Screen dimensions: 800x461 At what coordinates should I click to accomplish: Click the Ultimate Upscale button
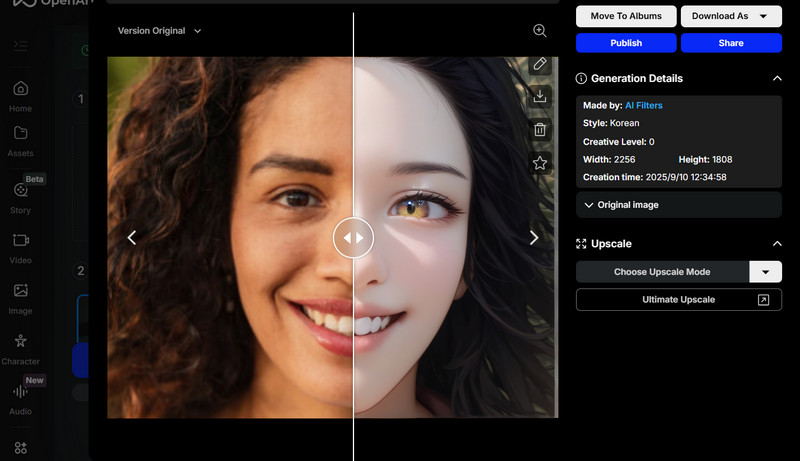tap(679, 300)
